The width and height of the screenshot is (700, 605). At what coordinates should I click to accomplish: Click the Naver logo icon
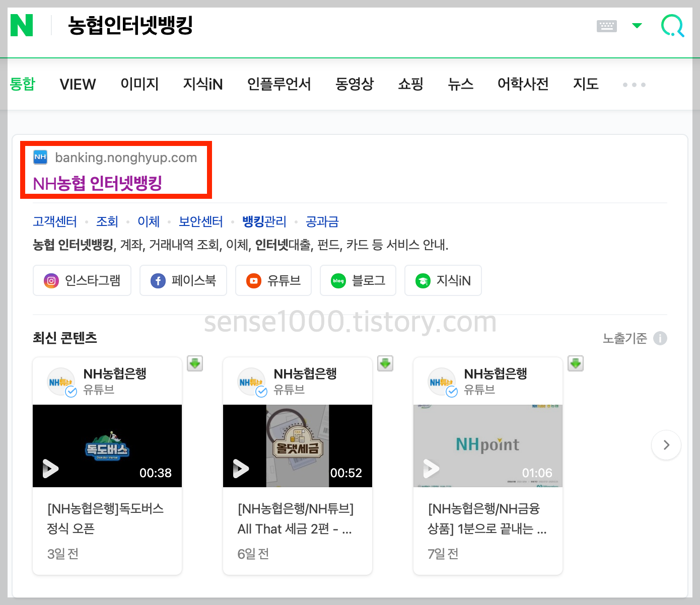point(21,25)
